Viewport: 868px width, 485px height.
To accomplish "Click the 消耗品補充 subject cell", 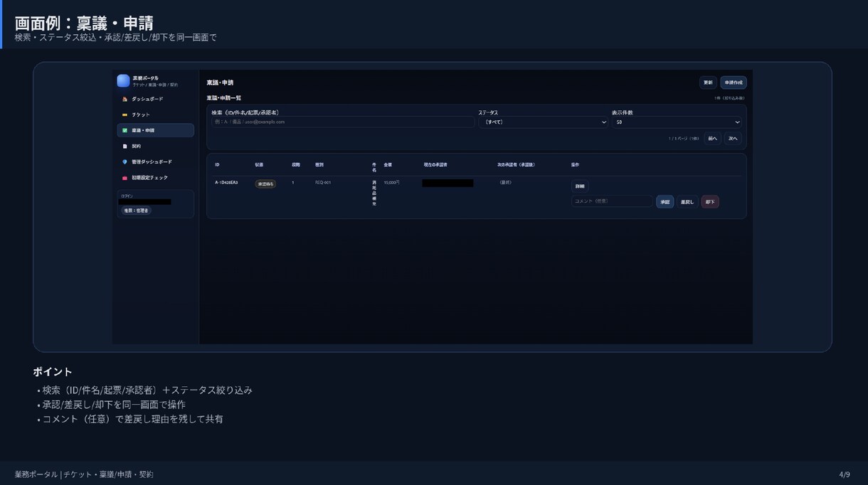I will point(374,193).
